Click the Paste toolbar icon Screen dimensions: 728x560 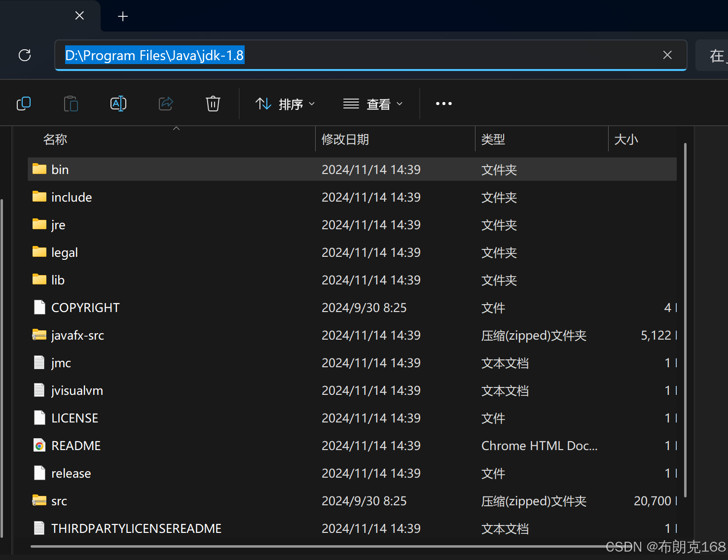71,104
